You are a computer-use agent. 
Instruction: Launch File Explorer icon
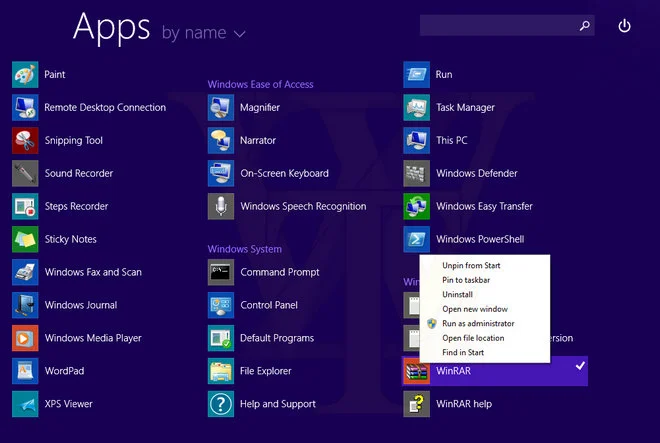click(221, 371)
